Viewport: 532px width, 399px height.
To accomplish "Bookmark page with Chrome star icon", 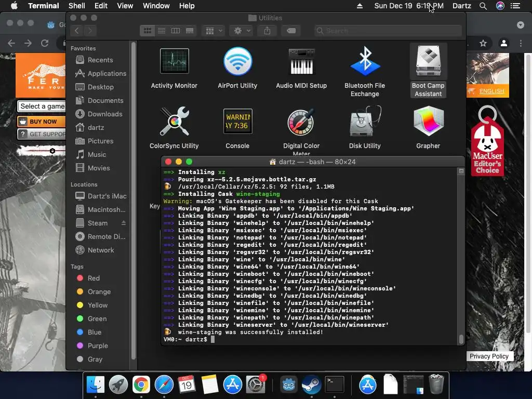I will click(483, 43).
